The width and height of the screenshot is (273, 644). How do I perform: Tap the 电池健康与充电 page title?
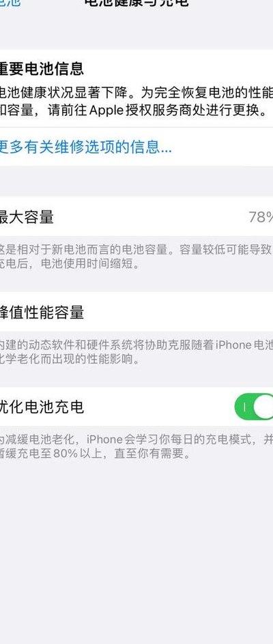(136, 3)
